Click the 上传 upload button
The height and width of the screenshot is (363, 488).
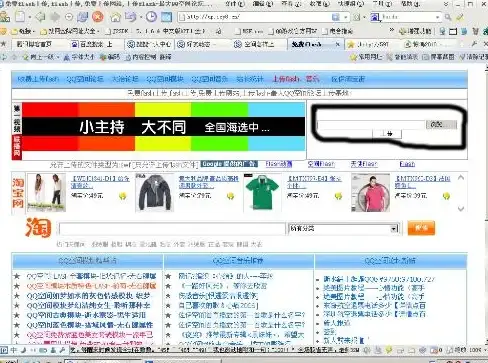[387, 134]
